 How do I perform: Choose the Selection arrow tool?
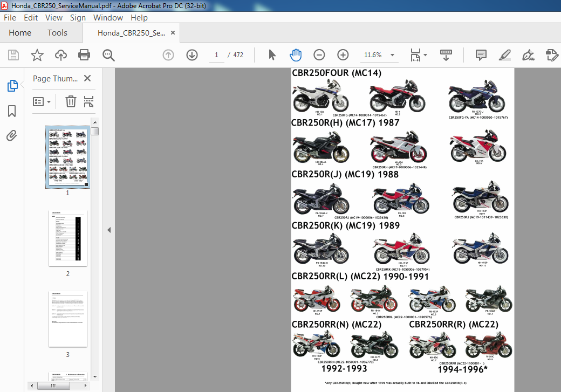pos(272,55)
